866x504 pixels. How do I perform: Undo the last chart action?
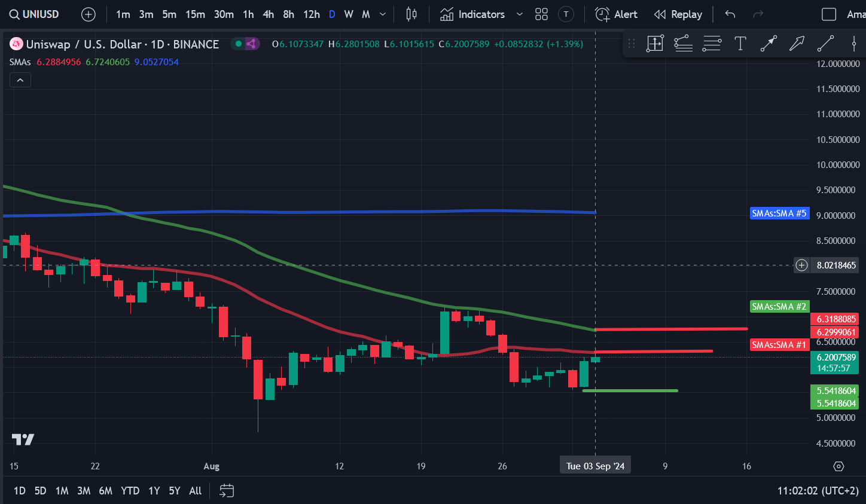tap(730, 14)
